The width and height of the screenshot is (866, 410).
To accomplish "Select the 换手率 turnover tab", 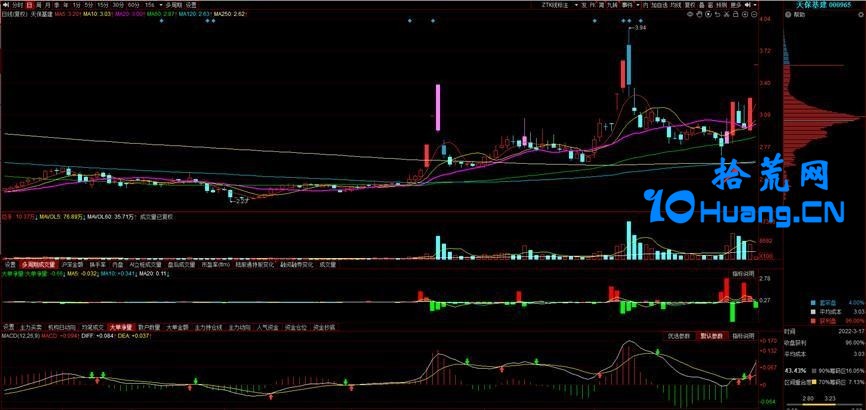I will coord(98,265).
